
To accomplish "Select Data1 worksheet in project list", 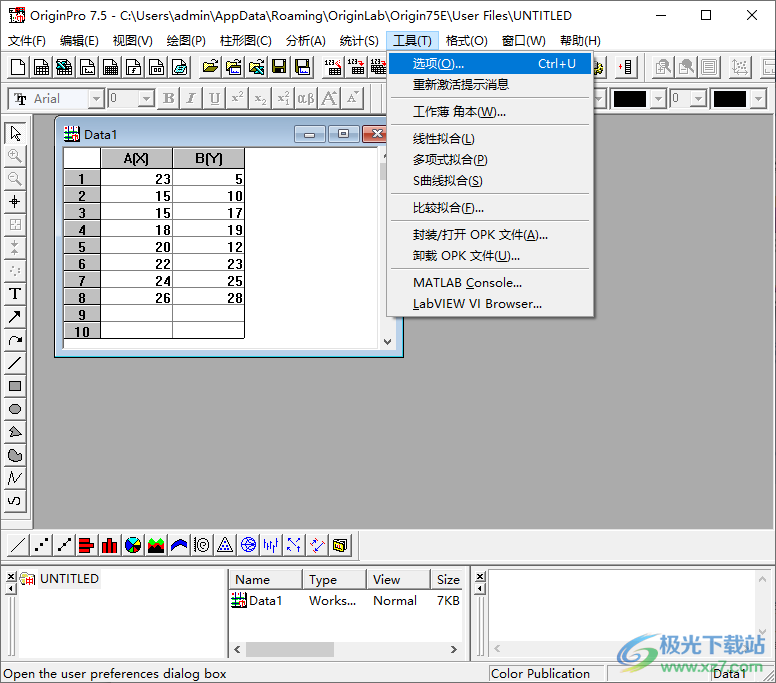I will (x=257, y=600).
